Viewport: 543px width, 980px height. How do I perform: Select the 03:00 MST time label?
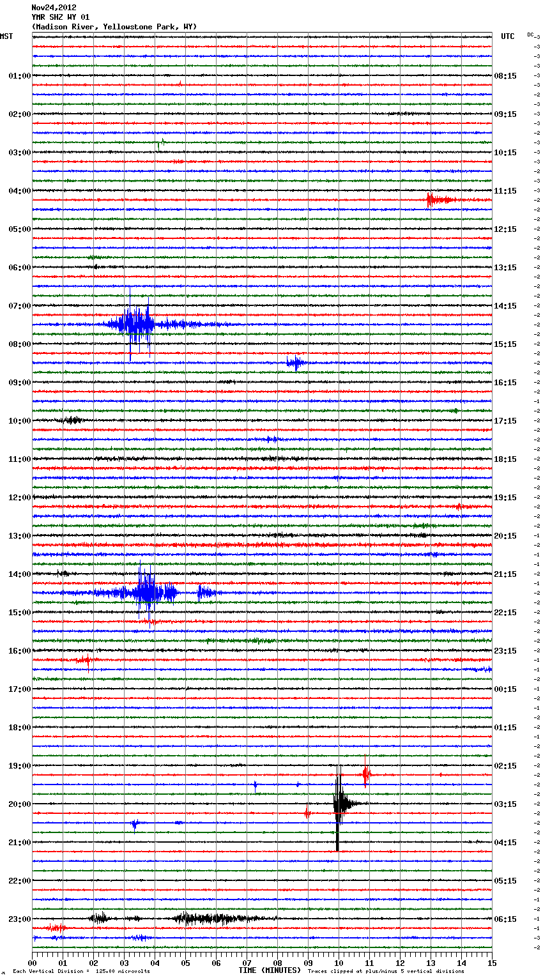click(20, 153)
